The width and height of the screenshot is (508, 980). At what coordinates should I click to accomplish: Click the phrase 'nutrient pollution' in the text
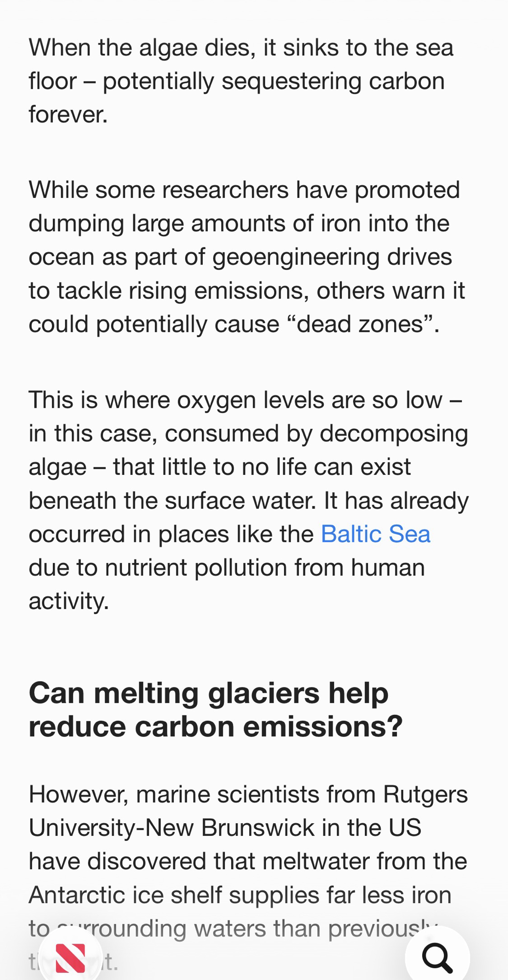[195, 567]
